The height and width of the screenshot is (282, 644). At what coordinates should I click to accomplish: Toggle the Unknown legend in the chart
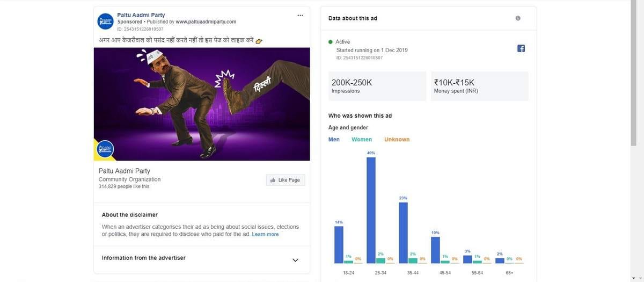point(397,140)
